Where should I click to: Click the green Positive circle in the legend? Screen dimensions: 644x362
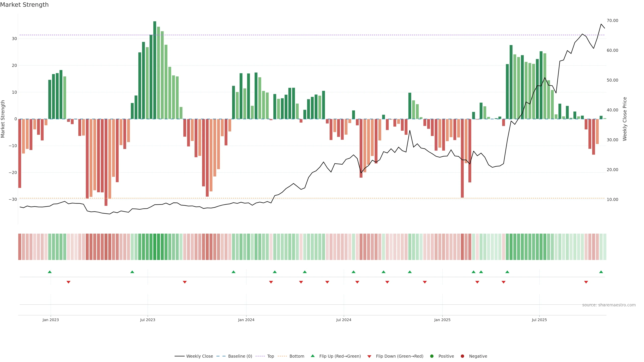pos(432,356)
